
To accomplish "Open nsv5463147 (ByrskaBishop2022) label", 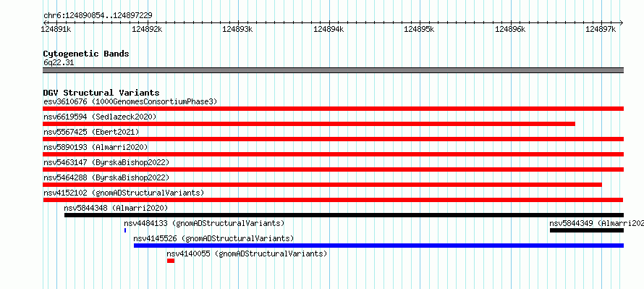I will [x=106, y=162].
